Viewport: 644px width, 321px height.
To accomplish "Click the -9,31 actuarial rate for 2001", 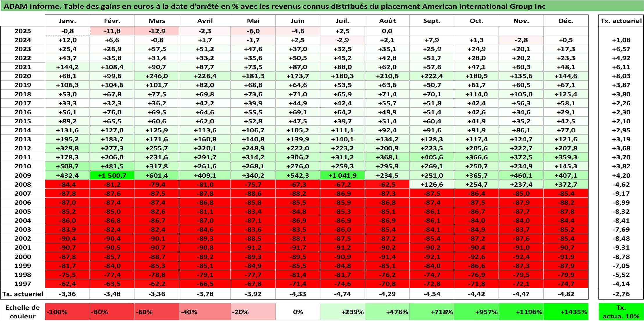I will 621,248.
